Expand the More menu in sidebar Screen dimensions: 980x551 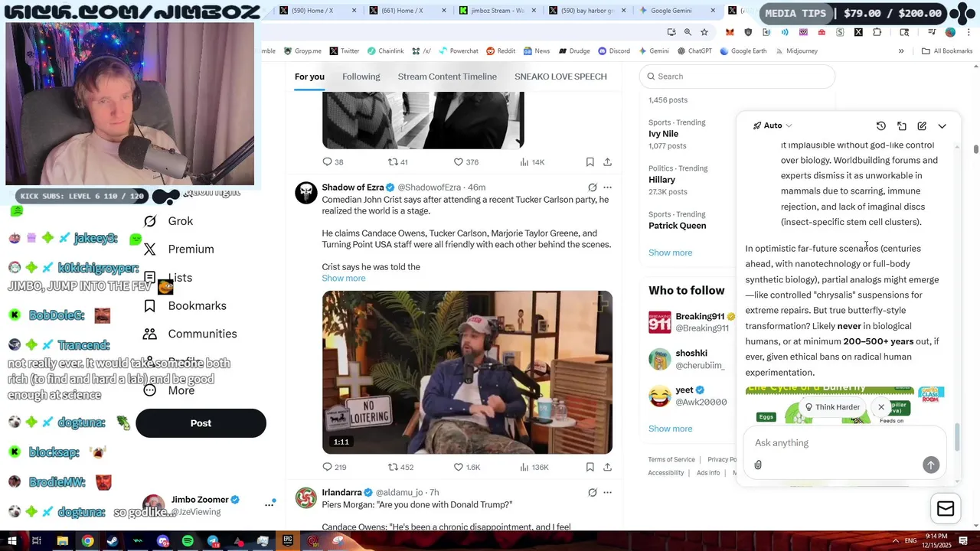coord(169,391)
